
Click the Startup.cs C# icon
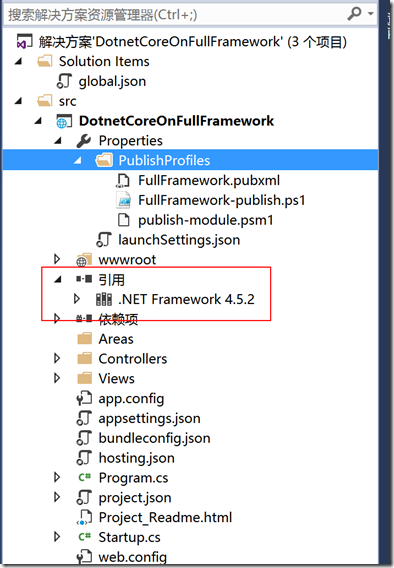84,536
